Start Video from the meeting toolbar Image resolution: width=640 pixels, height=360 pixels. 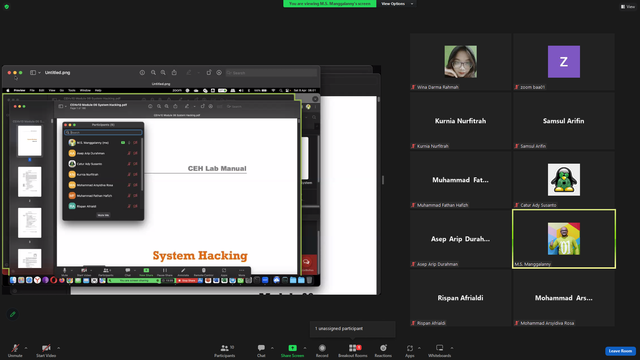(x=46, y=350)
